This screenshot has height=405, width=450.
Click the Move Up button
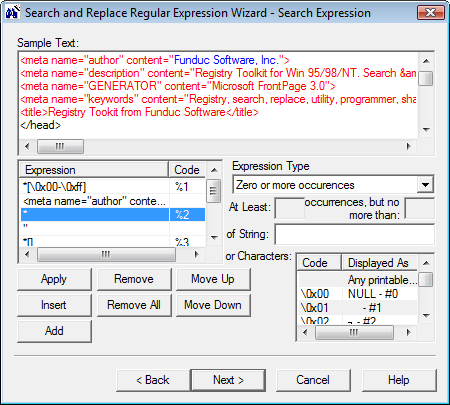(x=213, y=279)
